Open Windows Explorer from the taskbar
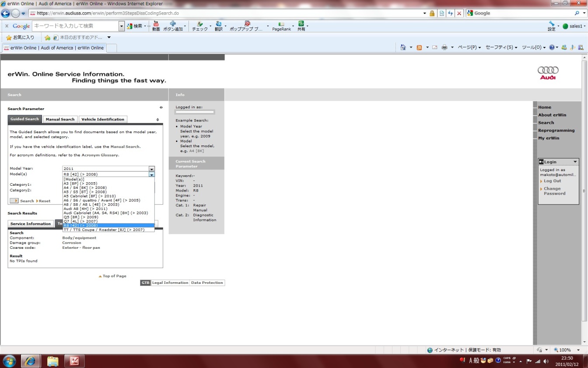Viewport: 588px width, 368px height. click(52, 361)
